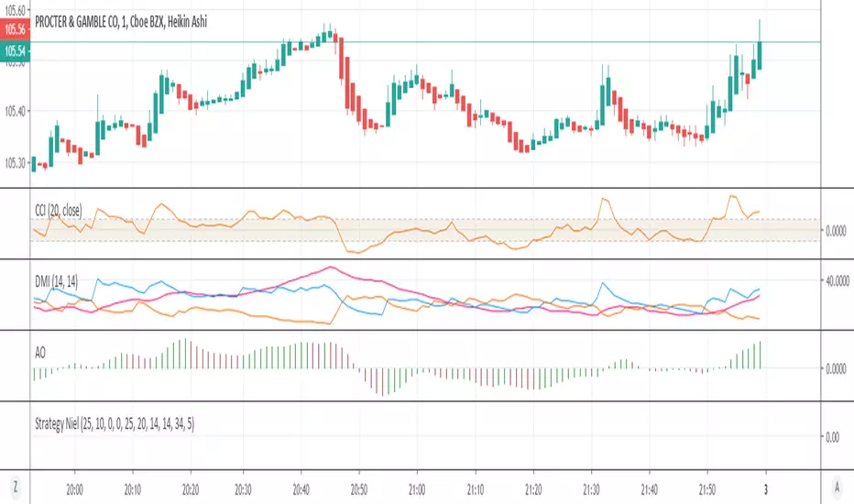Click the 105.30 price axis value
Screen dimensions: 854x504
(16, 163)
